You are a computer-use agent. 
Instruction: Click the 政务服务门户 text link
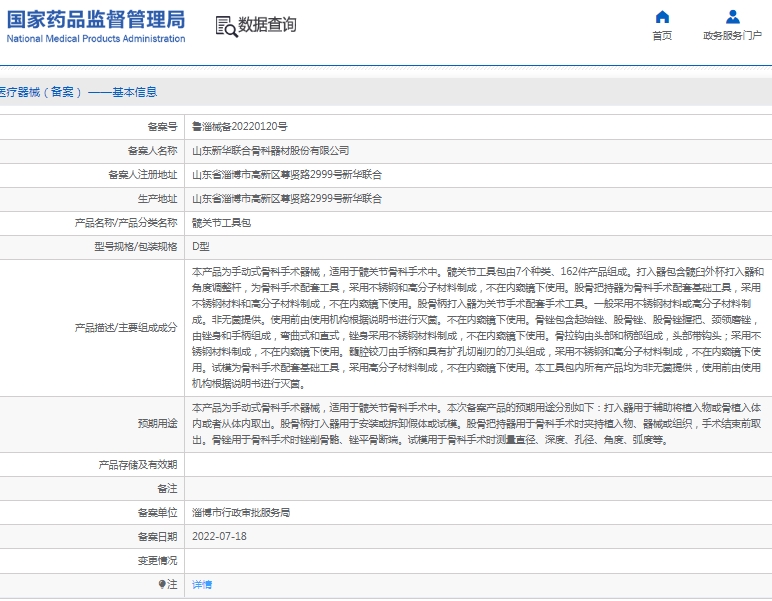pyautogui.click(x=733, y=35)
